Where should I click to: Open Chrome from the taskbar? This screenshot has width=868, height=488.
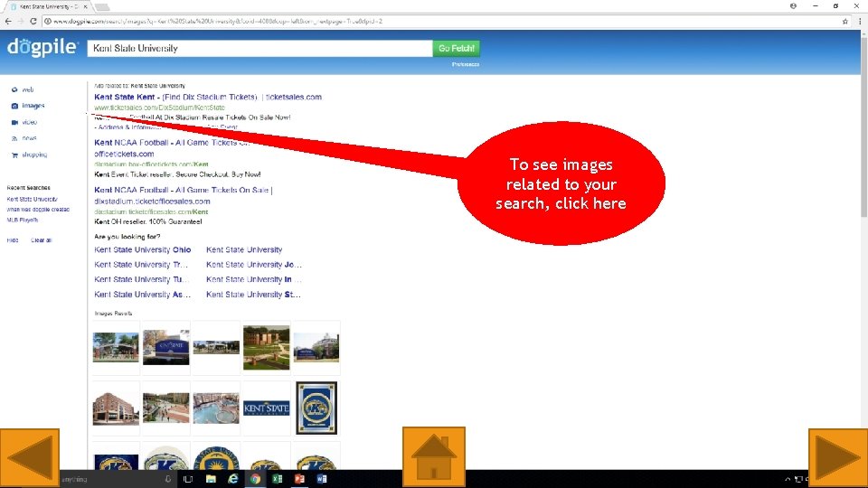[x=255, y=479]
